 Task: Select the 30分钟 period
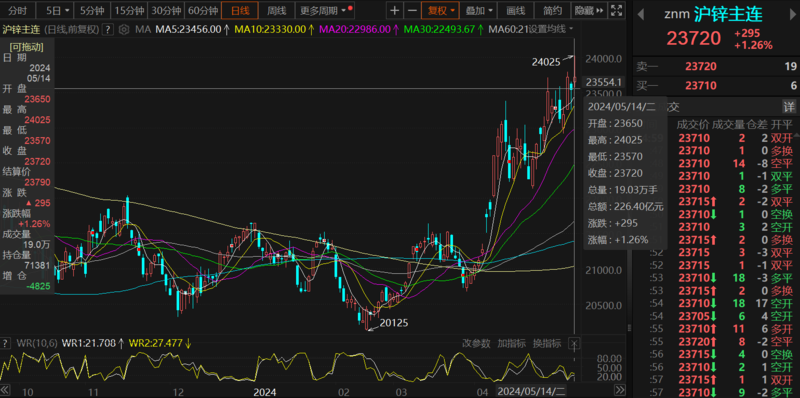coord(166,10)
